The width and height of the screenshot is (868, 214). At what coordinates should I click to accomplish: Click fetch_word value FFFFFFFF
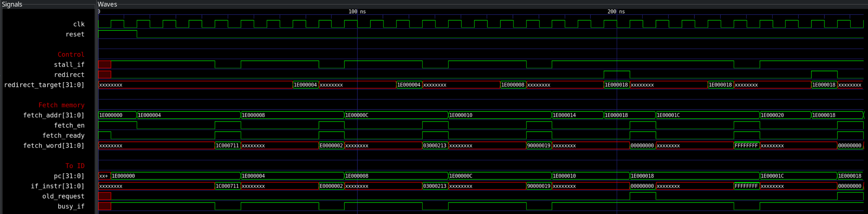point(746,145)
